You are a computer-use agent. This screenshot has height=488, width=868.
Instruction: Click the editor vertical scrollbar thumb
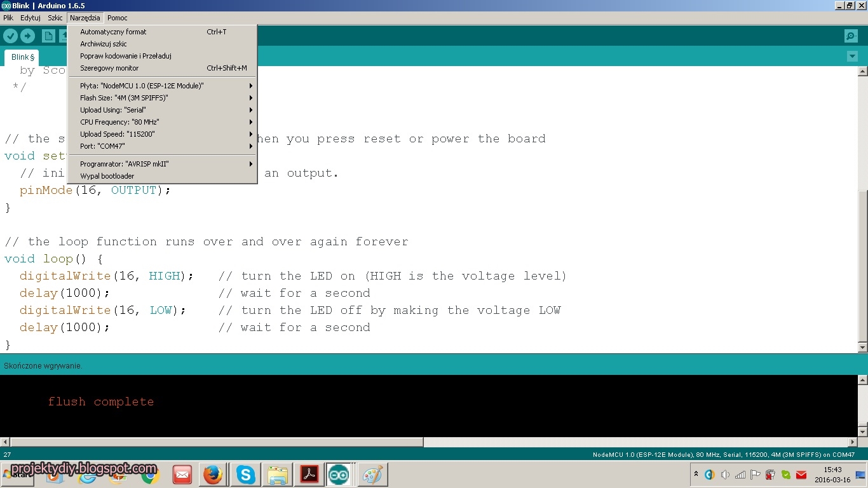pos(862,265)
